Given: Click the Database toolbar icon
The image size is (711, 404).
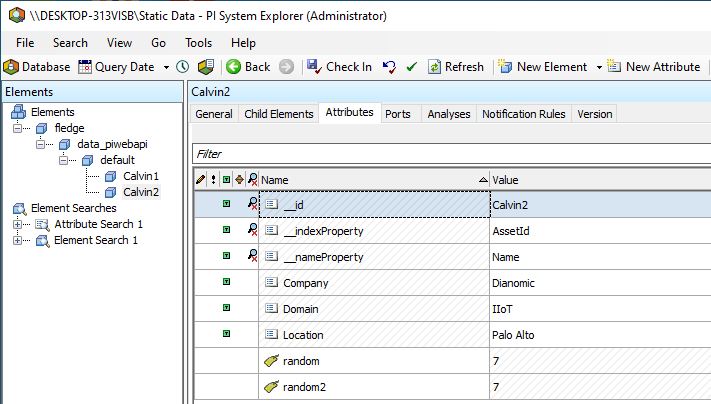Looking at the screenshot, I should 12,67.
